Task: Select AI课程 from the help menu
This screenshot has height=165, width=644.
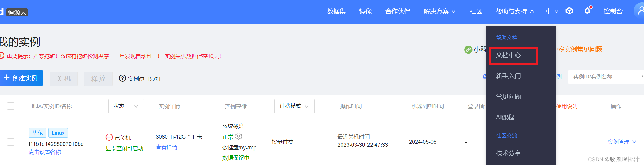Action: tap(505, 117)
